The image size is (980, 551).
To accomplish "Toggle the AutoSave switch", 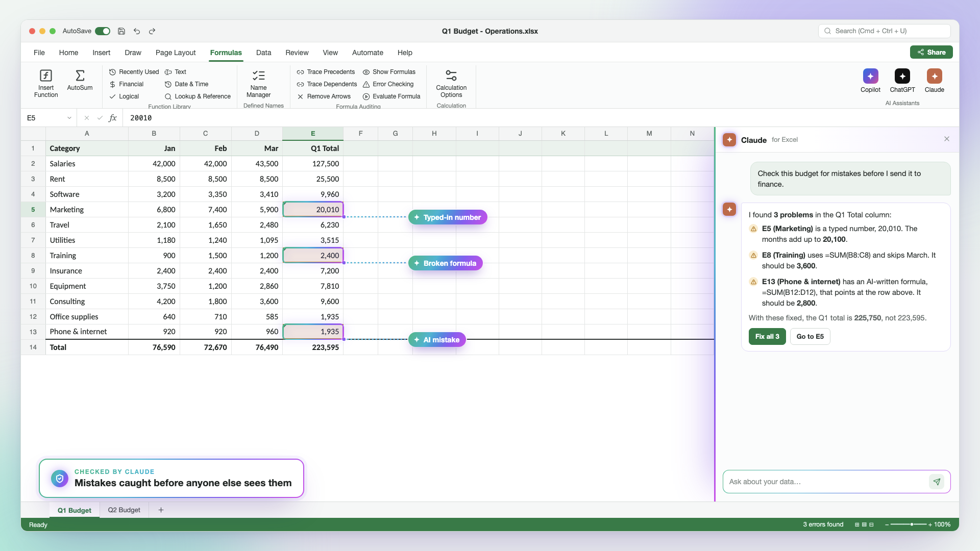I will point(103,31).
